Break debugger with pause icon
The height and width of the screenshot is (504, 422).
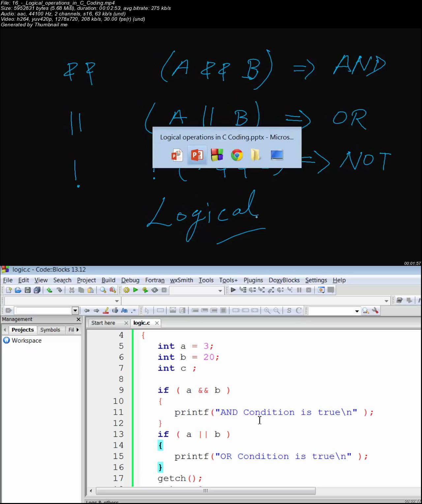(x=299, y=290)
